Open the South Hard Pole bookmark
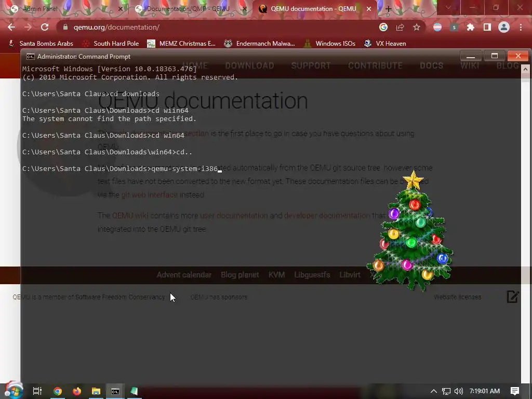 pyautogui.click(x=111, y=44)
